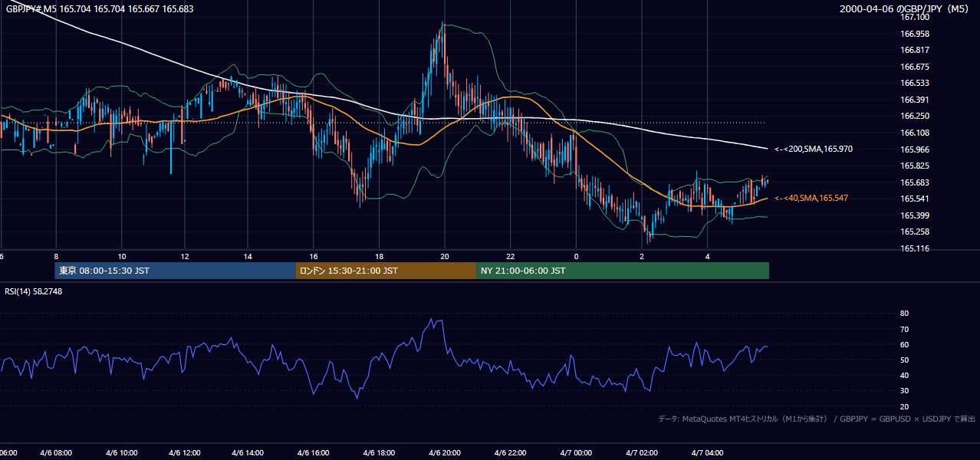Click the MetaQuotes MT4 data source note

click(x=817, y=419)
